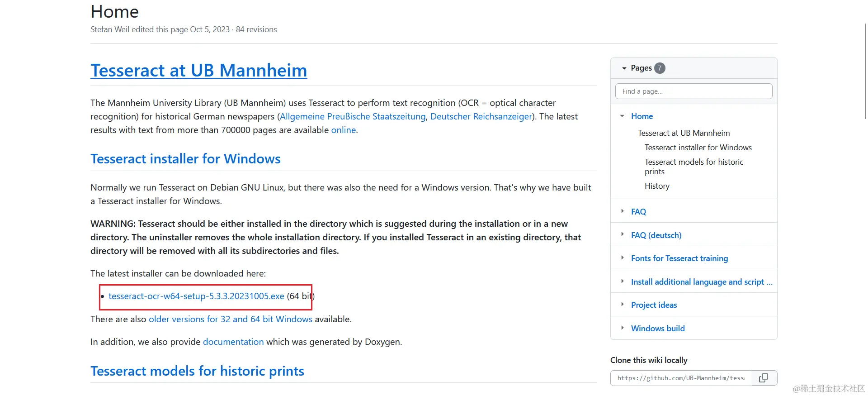Screen dimensions: 868x396
Task: Jump to Tesseract models for historic prints in sidebar
Action: click(x=694, y=167)
